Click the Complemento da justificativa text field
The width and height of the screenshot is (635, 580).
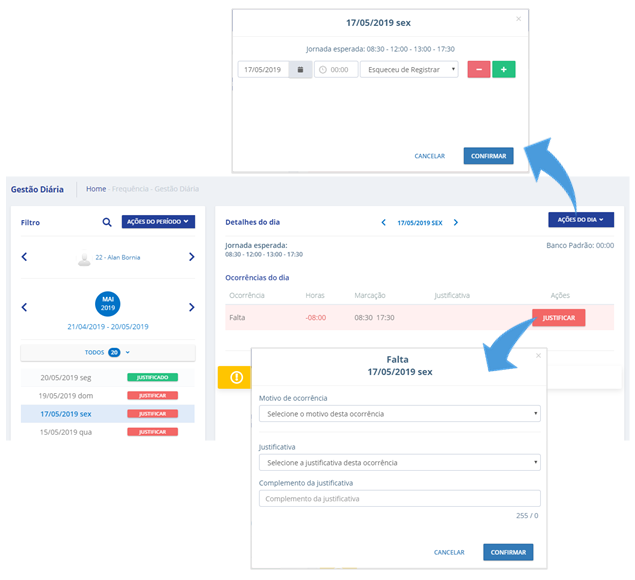click(x=399, y=498)
